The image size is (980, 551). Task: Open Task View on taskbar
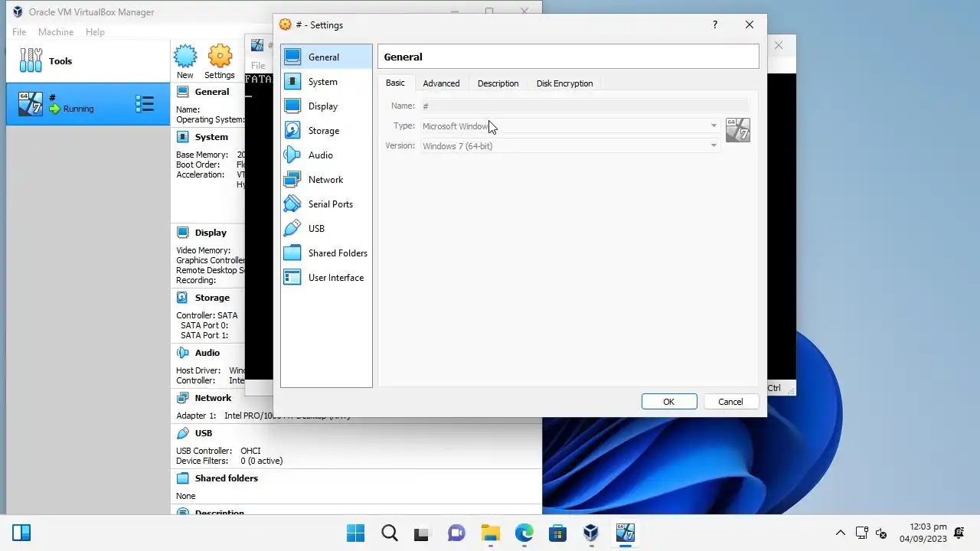pyautogui.click(x=422, y=533)
